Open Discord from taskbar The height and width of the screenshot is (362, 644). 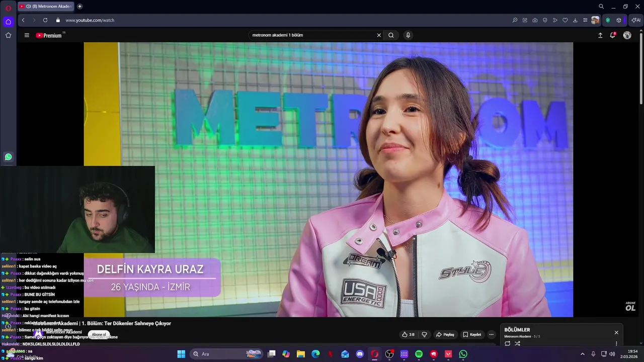pyautogui.click(x=360, y=354)
